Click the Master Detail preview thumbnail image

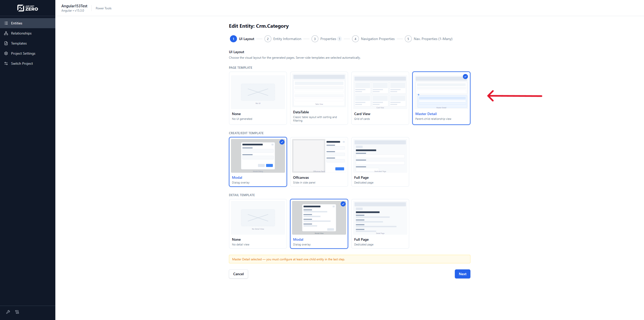click(441, 92)
